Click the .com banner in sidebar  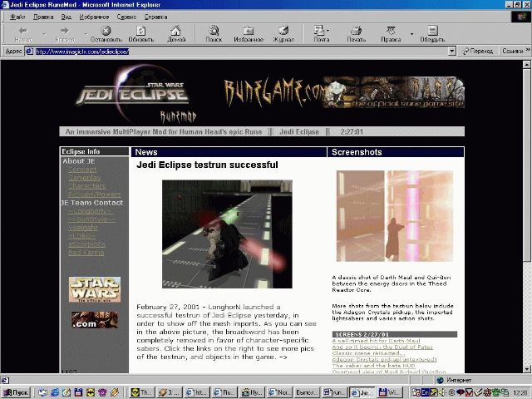(95, 320)
